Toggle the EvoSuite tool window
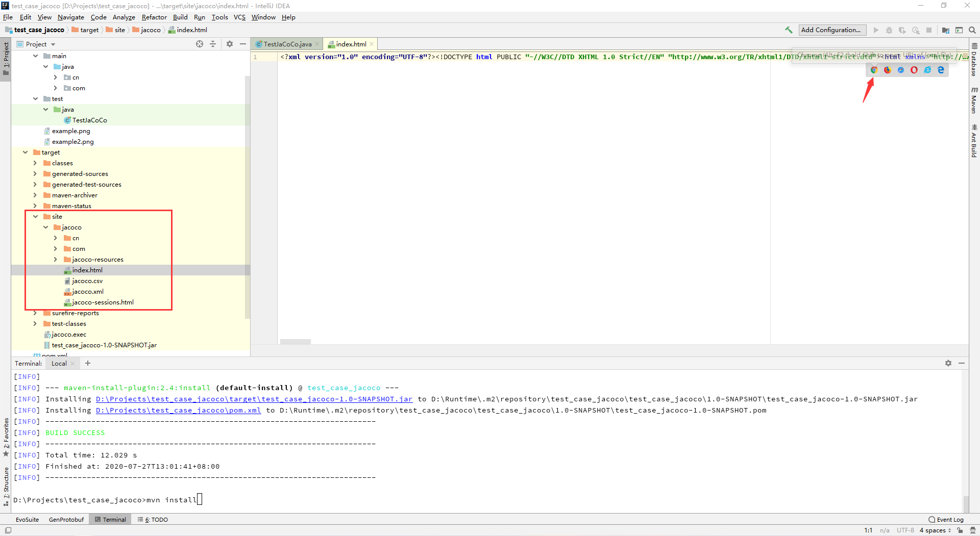 pos(27,520)
